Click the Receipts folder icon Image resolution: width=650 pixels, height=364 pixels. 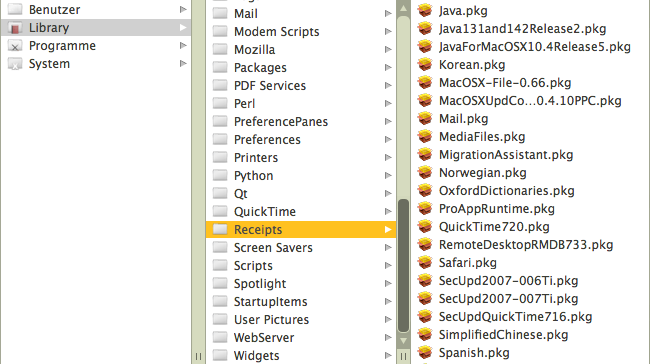(220, 229)
